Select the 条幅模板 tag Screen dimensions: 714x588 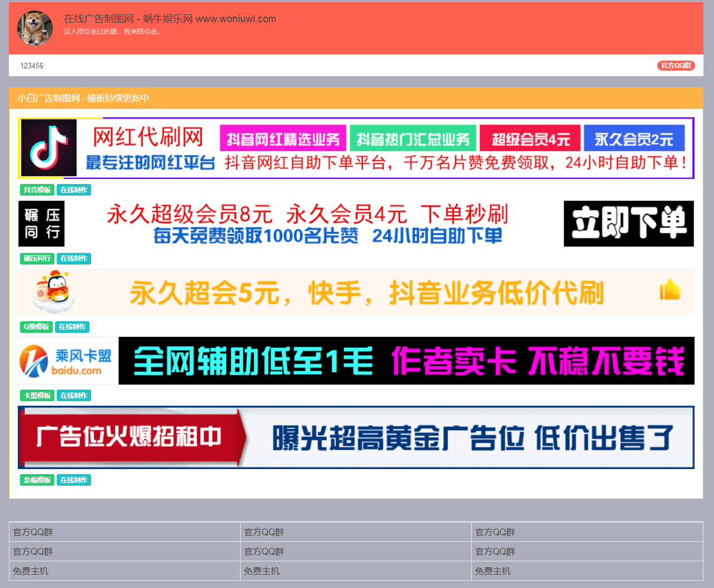tap(37, 480)
